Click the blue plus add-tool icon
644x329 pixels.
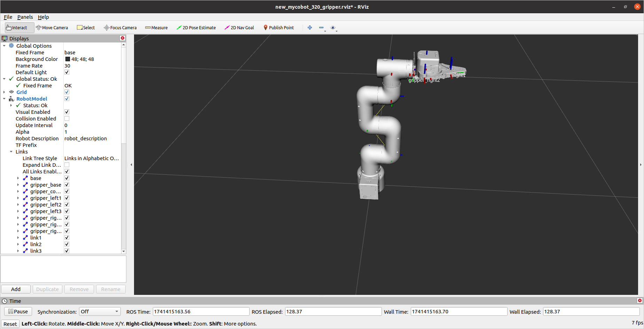(310, 28)
